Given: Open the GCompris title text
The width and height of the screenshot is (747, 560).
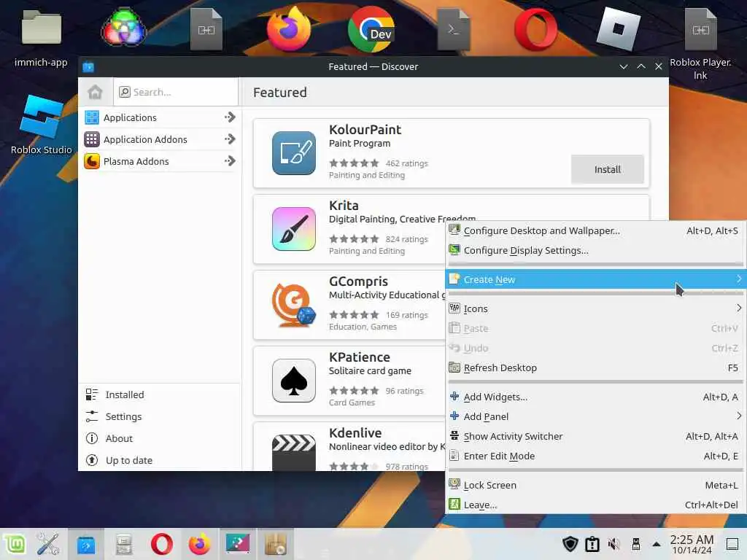Looking at the screenshot, I should click(358, 281).
